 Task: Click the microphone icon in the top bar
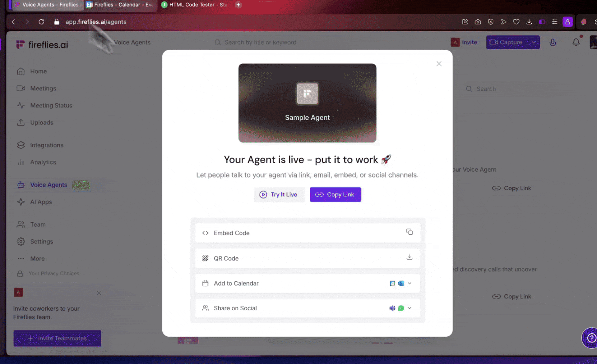553,42
